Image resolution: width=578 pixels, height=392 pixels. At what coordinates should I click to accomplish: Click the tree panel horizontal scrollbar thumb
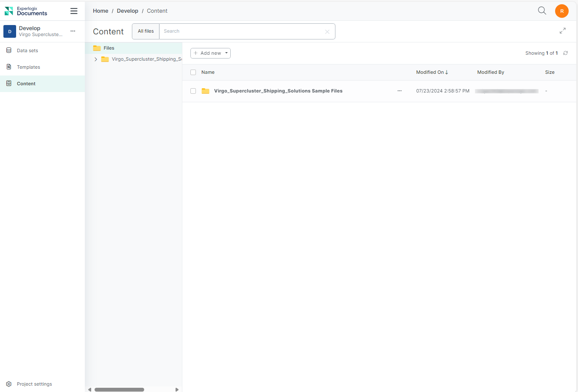coord(119,389)
